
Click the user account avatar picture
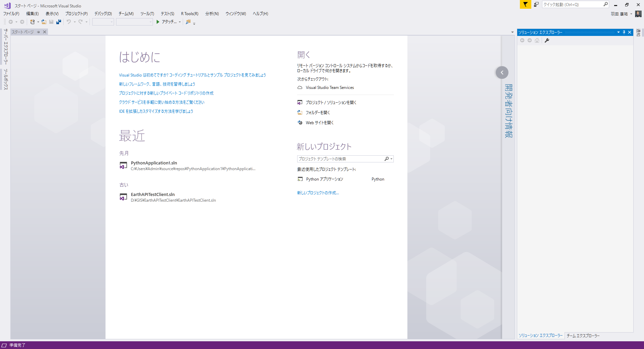coord(638,14)
